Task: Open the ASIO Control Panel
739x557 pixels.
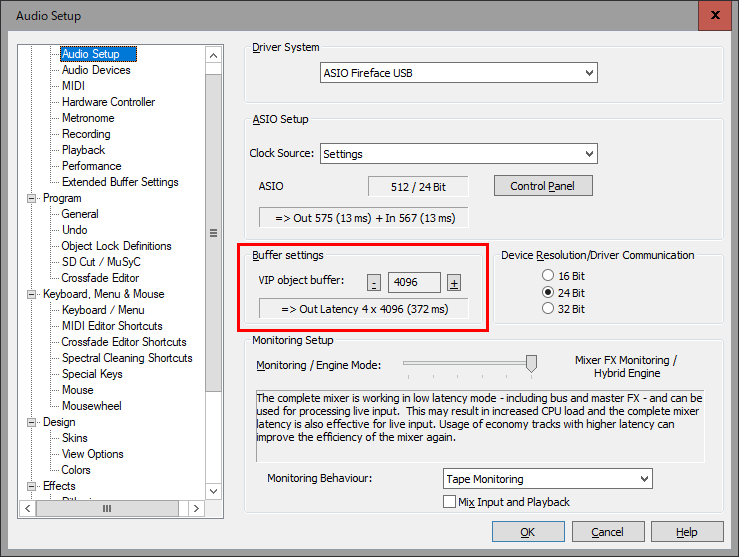Action: (x=542, y=186)
